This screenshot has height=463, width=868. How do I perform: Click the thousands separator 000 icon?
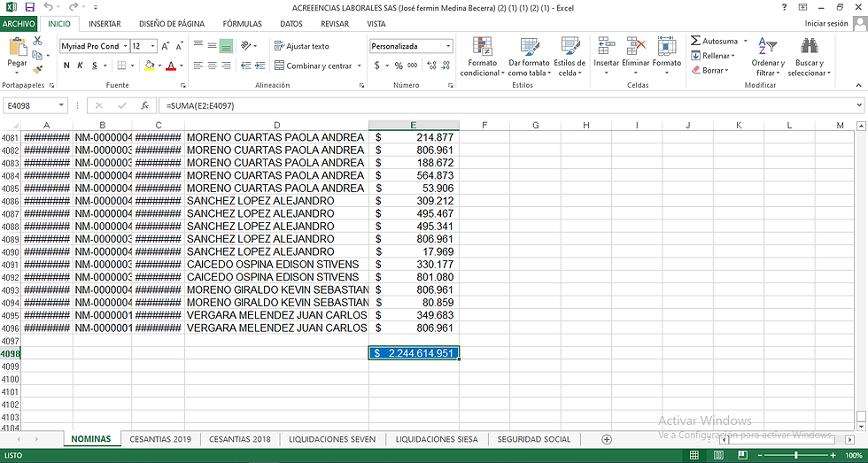413,66
